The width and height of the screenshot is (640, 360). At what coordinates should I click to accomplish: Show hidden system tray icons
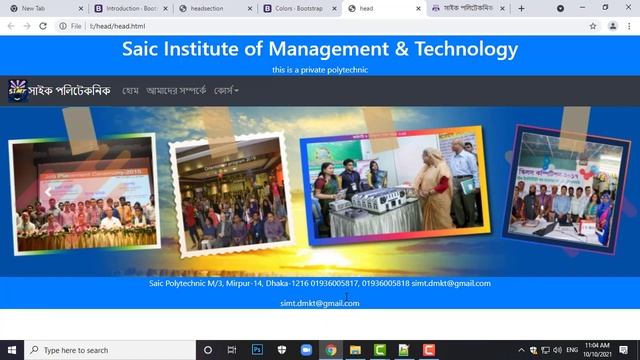point(521,350)
